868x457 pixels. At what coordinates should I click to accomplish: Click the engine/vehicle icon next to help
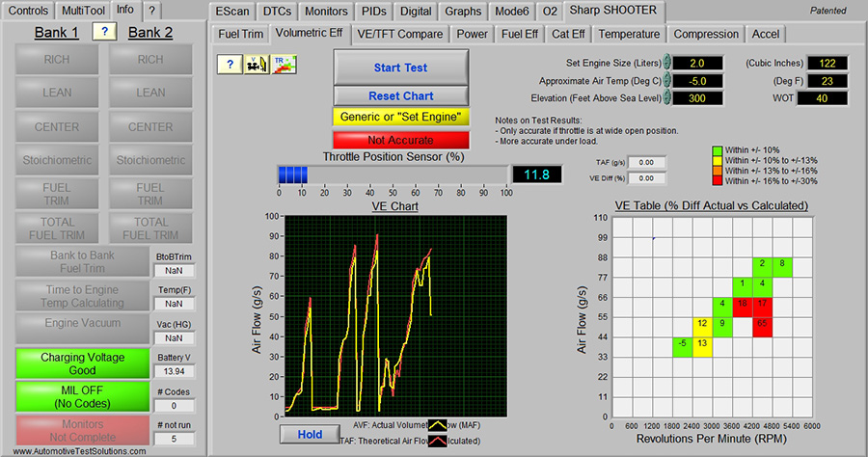pos(258,64)
